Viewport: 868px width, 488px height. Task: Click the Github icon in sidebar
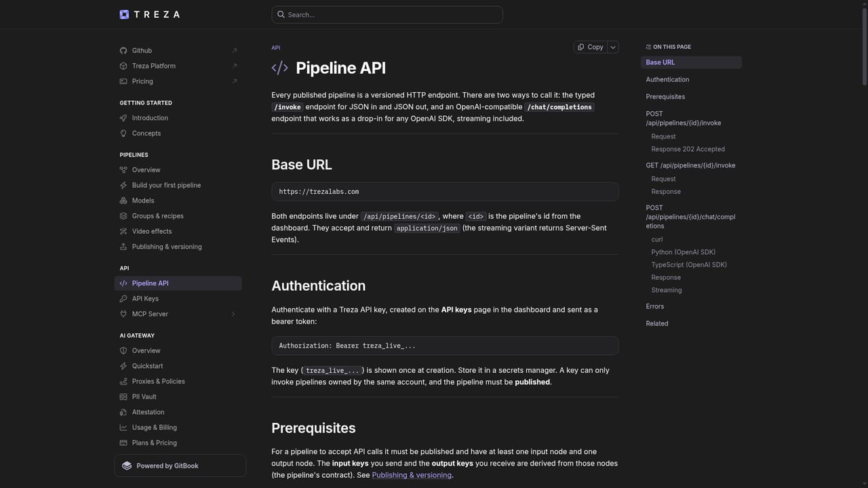pyautogui.click(x=123, y=51)
